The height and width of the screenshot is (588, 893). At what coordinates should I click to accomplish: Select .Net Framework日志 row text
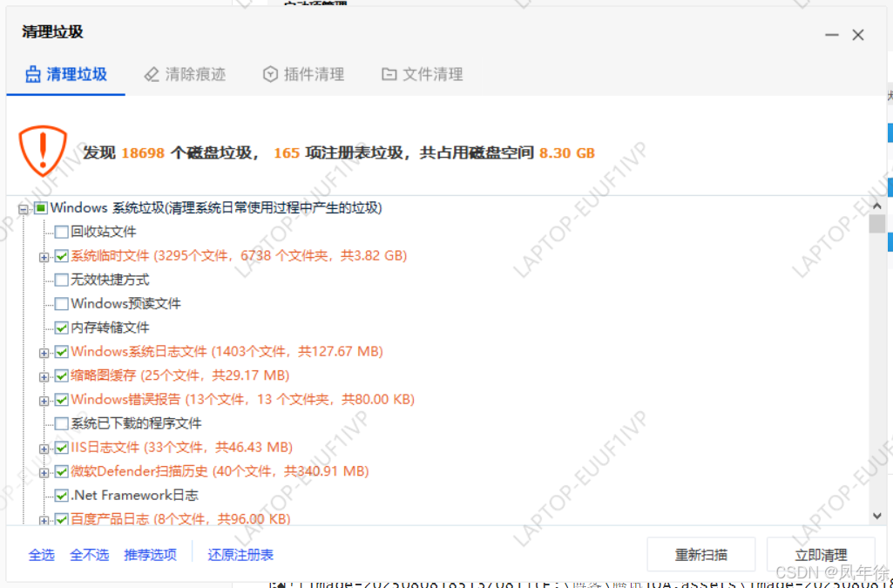click(x=134, y=496)
